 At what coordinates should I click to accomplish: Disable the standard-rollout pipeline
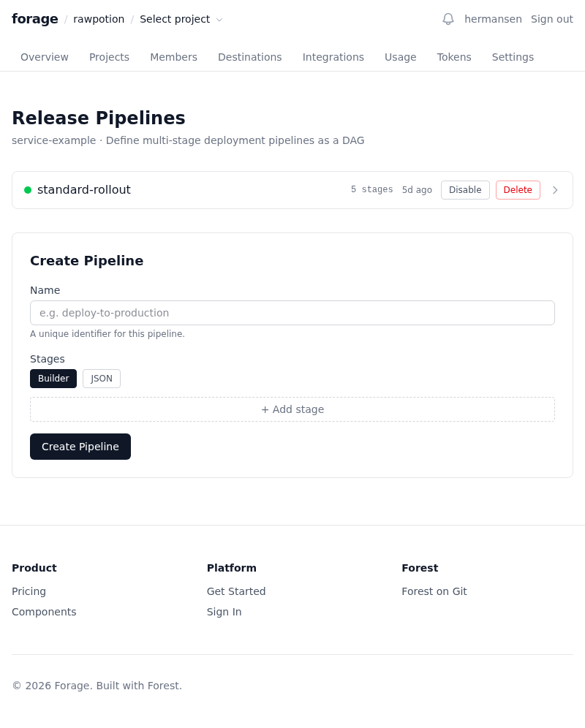(x=465, y=190)
